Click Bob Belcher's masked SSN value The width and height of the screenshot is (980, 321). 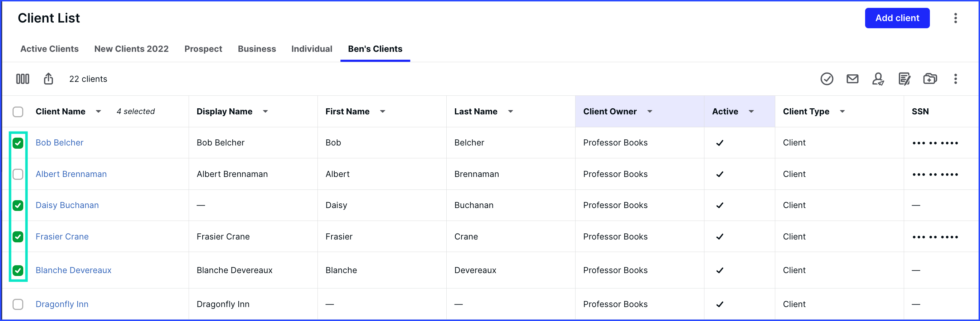(x=935, y=143)
